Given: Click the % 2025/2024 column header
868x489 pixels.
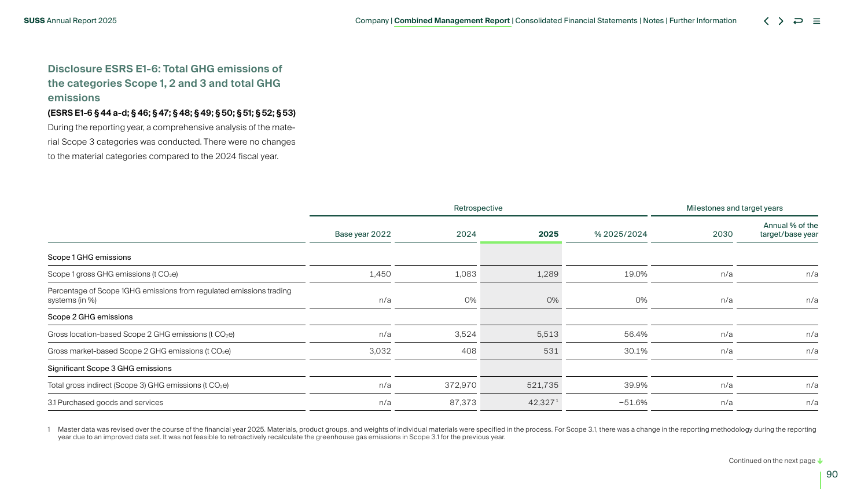Looking at the screenshot, I should (621, 234).
